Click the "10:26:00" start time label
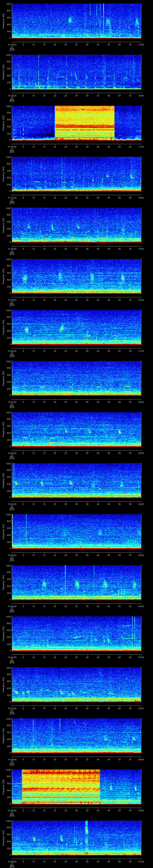This screenshot has width=153, height=868. coord(12,657)
